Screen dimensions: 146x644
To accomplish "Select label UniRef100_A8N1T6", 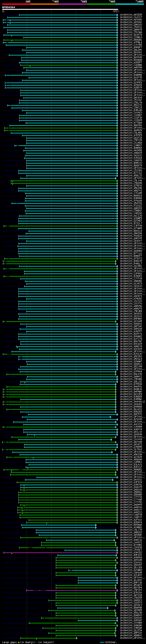I will [131, 347].
